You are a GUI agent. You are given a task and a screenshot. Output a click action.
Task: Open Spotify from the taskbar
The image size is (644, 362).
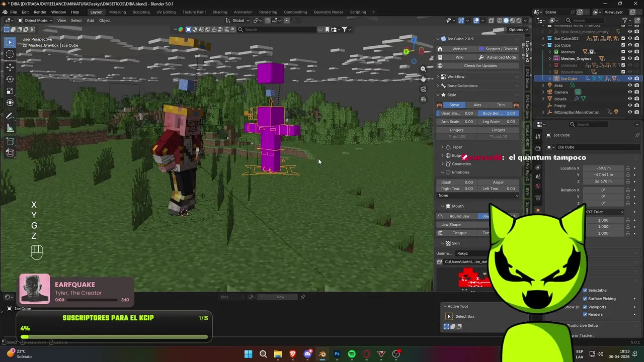pos(352,354)
